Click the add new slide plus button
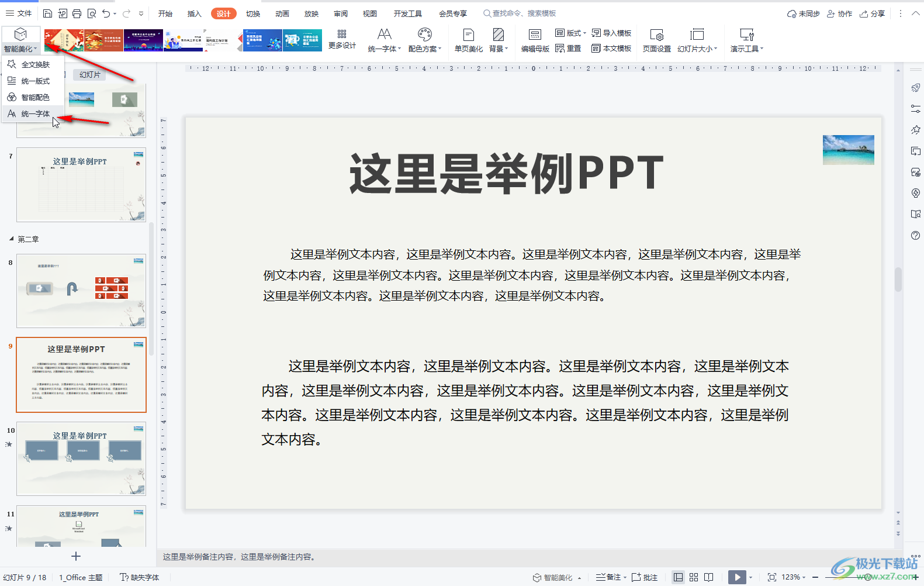The width and height of the screenshot is (924, 586). 76,556
